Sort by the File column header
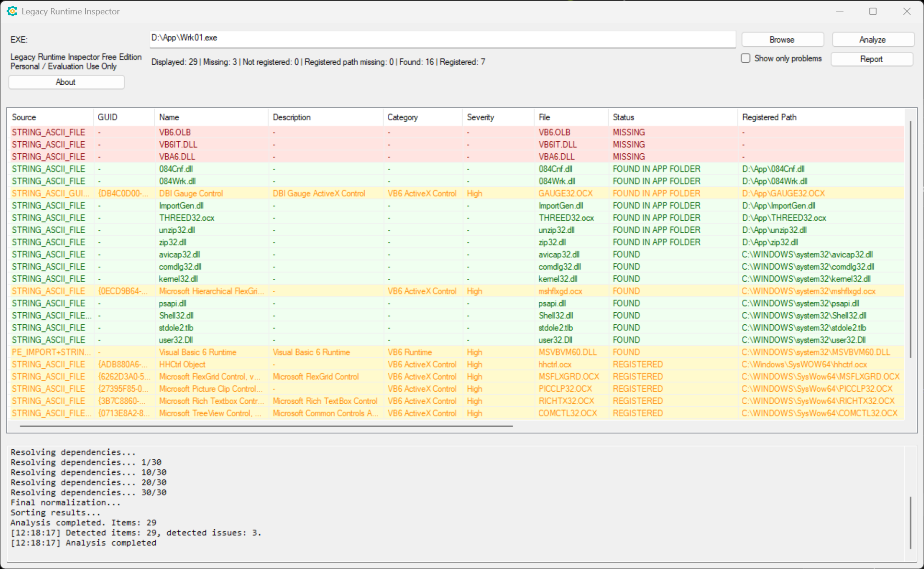The image size is (924, 569). [x=571, y=117]
